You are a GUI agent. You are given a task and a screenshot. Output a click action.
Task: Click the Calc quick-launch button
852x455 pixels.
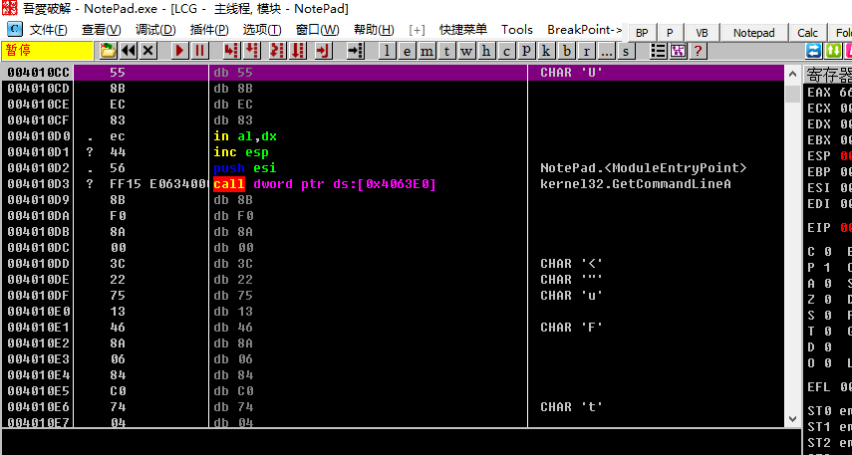[x=807, y=32]
